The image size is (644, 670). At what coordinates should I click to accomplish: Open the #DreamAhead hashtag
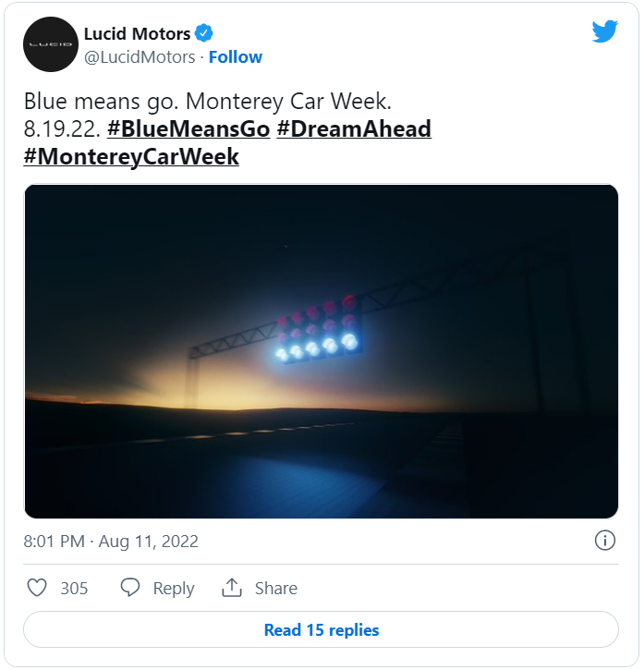click(x=354, y=129)
